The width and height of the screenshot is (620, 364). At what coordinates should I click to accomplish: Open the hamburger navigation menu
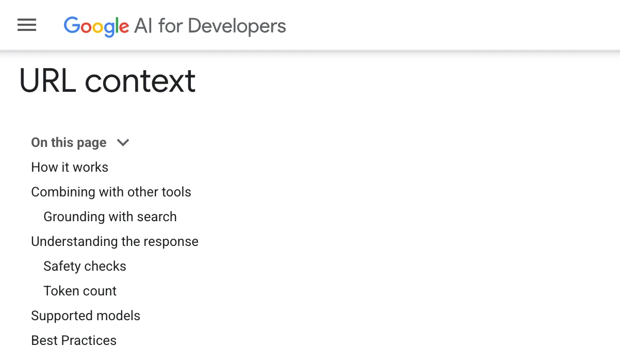click(27, 25)
